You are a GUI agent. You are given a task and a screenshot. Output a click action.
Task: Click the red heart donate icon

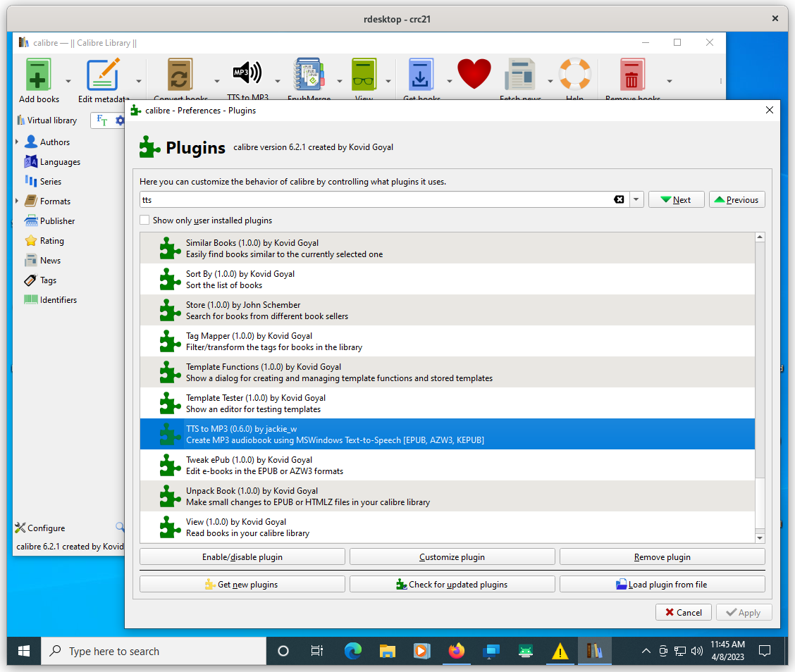coord(474,73)
